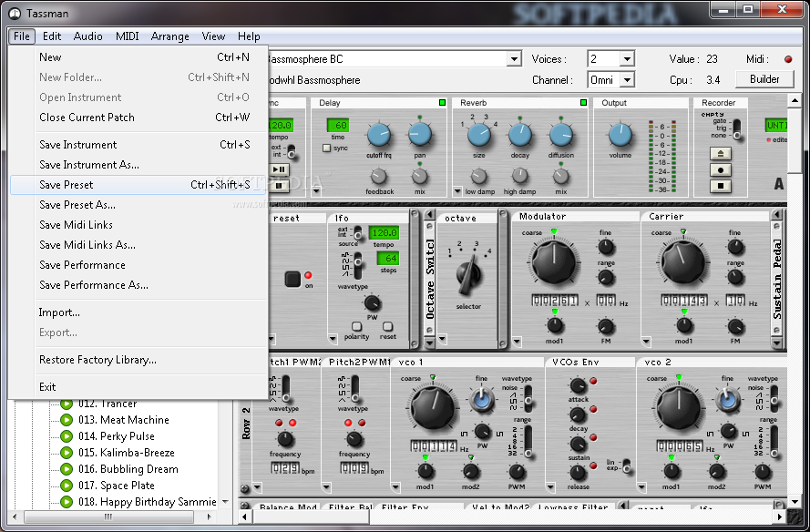Click the play/pause transport button
Viewport: 810px width, 532px height.
279,169
